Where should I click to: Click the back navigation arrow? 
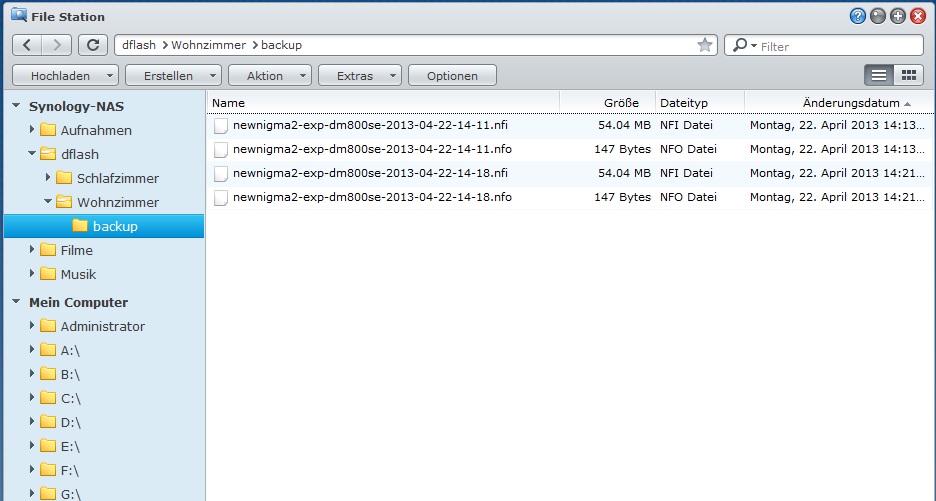pyautogui.click(x=27, y=45)
